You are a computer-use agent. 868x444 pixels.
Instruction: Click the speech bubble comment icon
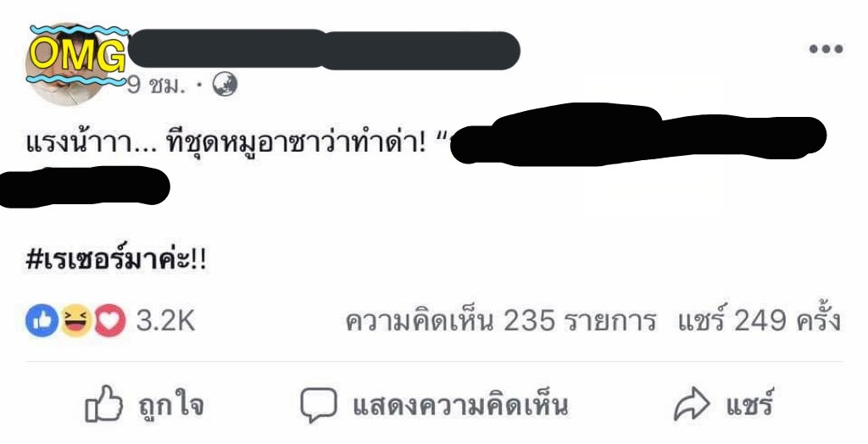[319, 405]
